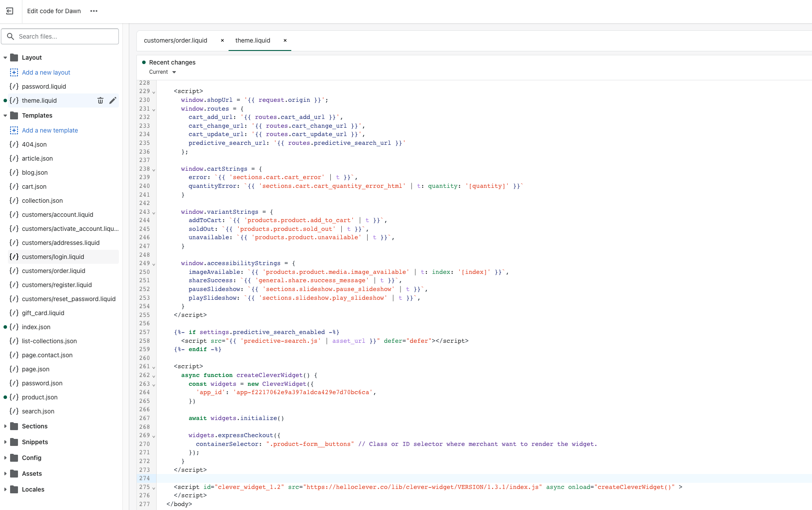Expand the Sections folder

(x=5, y=426)
